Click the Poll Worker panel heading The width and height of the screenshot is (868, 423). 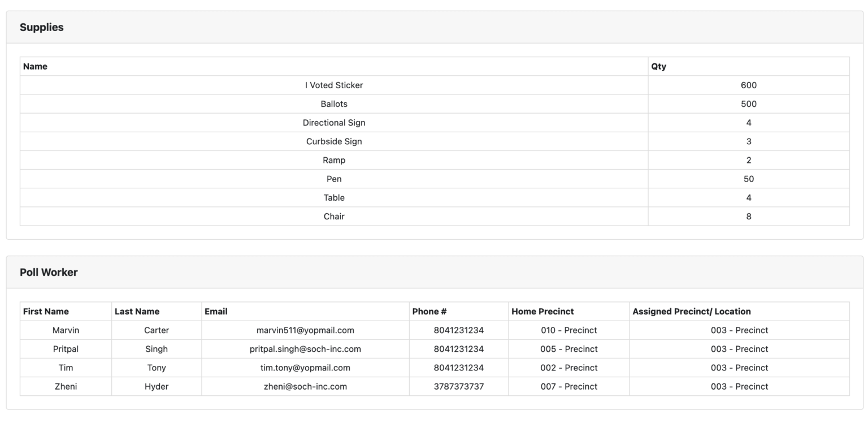pyautogui.click(x=49, y=272)
